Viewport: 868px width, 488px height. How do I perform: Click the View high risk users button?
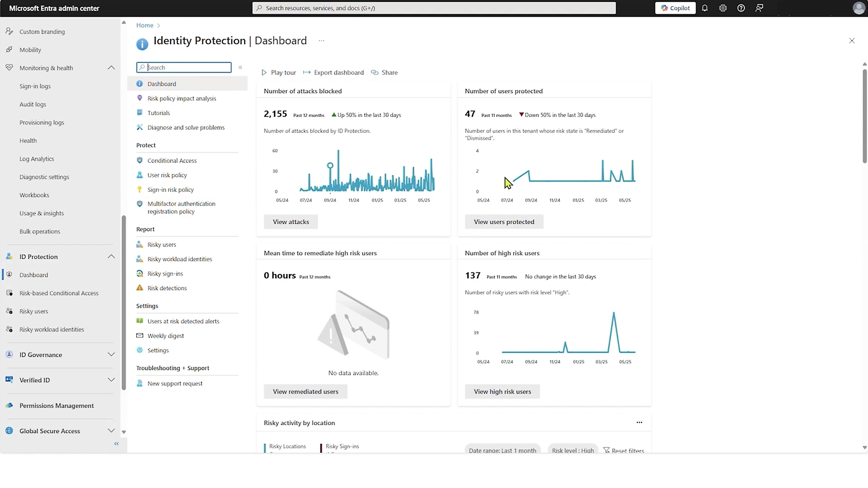coord(502,391)
